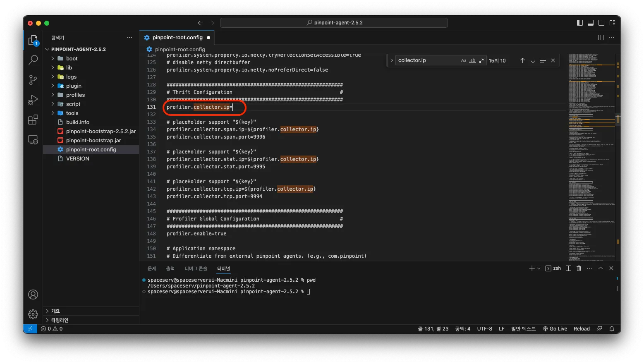Click the line and column indicator 줄 131
This screenshot has height=364, width=644.
pos(433,329)
